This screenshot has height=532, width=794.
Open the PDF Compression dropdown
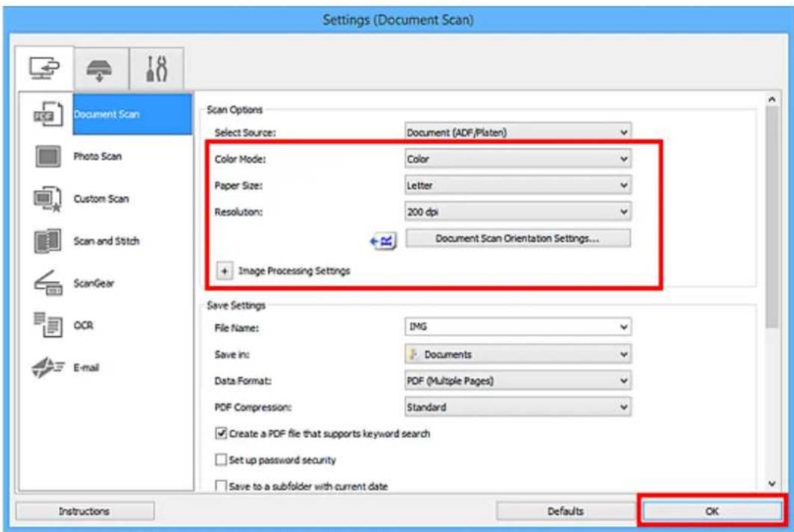point(517,407)
